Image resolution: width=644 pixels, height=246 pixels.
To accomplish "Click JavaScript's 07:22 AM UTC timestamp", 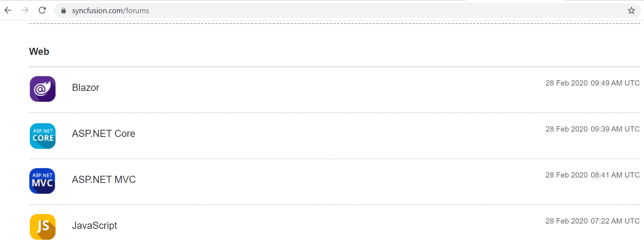I will point(592,221).
